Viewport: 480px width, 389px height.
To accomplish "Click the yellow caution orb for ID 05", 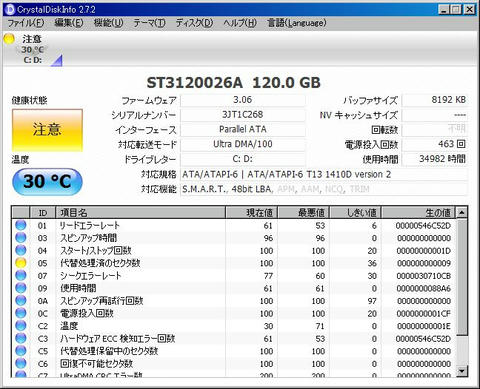I will point(21,263).
